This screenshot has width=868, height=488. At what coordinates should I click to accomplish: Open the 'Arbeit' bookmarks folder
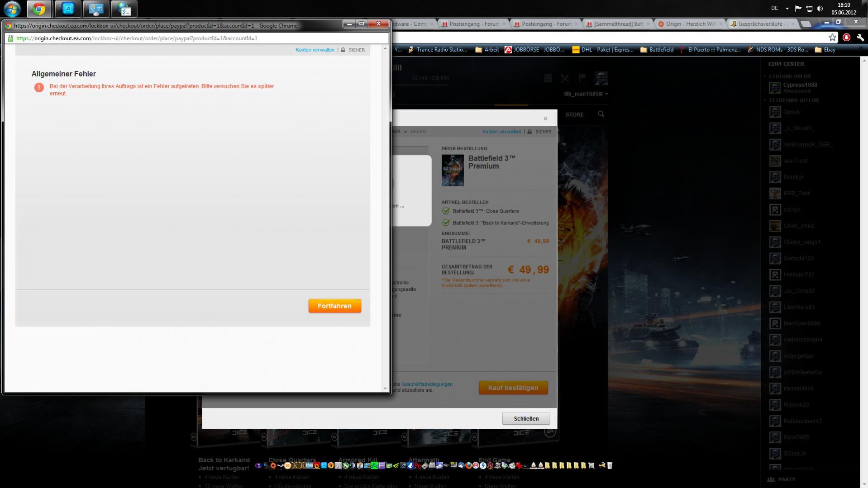pyautogui.click(x=487, y=50)
